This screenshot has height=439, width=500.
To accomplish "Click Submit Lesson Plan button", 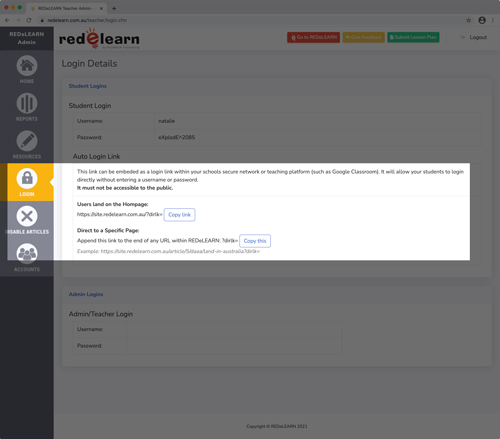I will [413, 37].
